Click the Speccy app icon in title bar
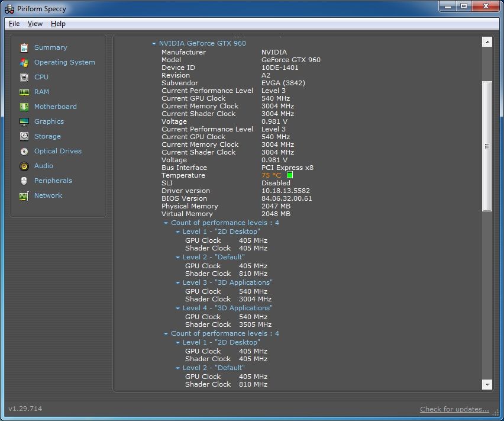Screen dimensions: 504x421 tap(9, 9)
